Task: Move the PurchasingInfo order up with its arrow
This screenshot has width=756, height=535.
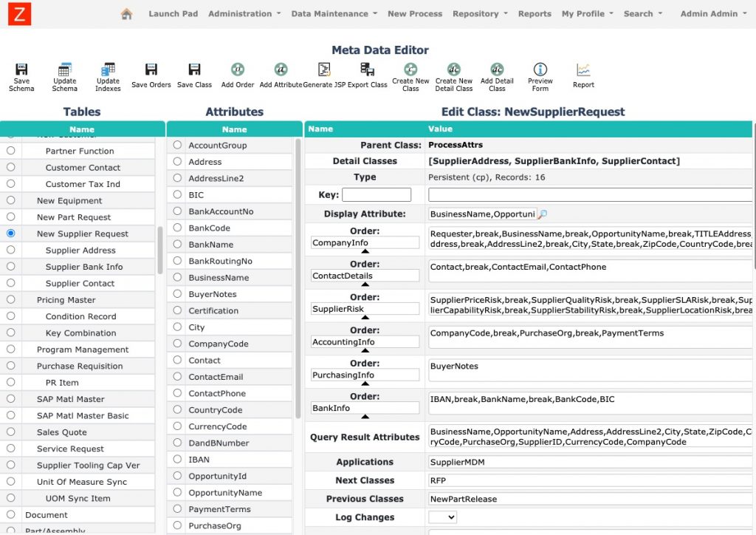Action: tap(365, 384)
